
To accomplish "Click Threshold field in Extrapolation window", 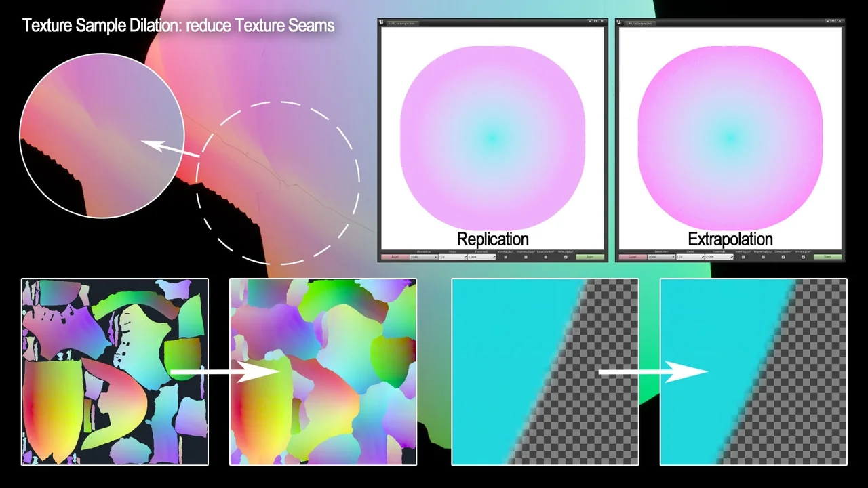I will click(717, 257).
